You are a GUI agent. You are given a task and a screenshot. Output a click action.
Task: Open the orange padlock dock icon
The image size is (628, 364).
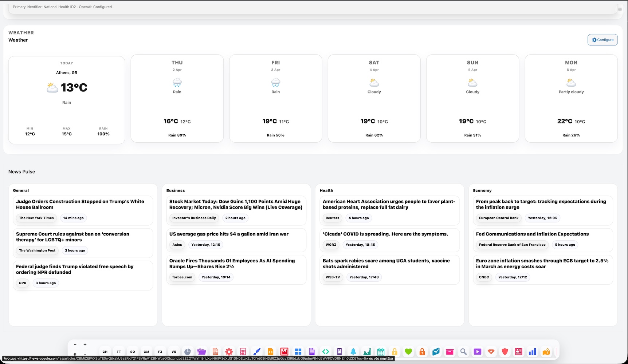pyautogui.click(x=422, y=352)
